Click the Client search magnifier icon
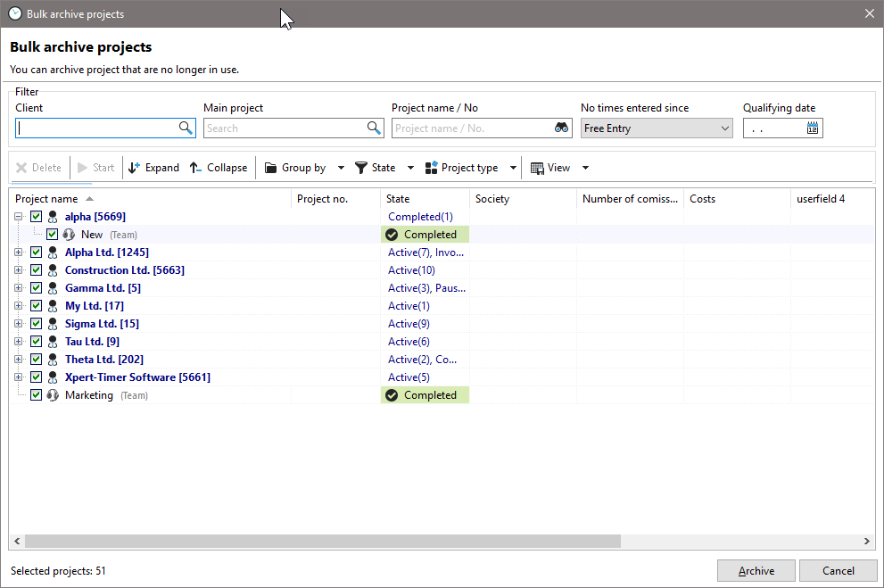The image size is (884, 588). (x=186, y=128)
